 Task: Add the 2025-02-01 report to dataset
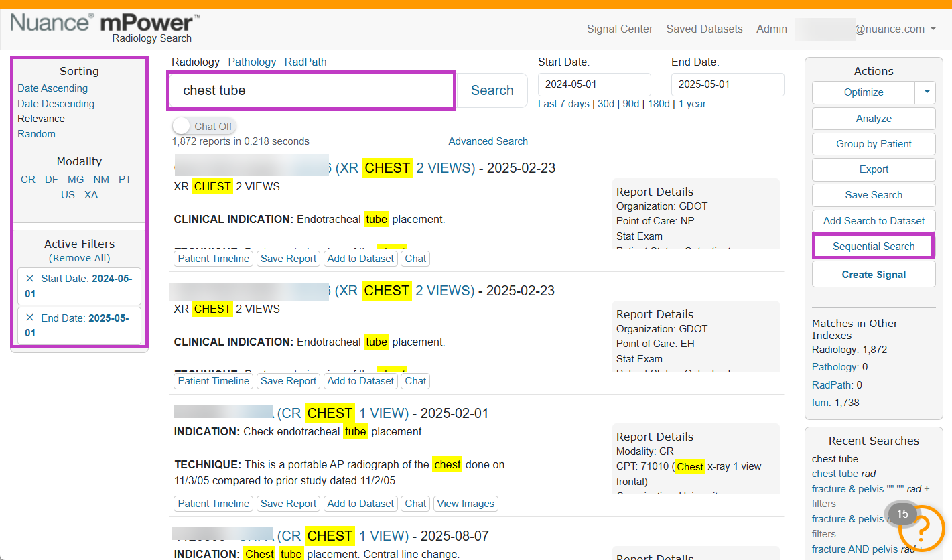[360, 504]
